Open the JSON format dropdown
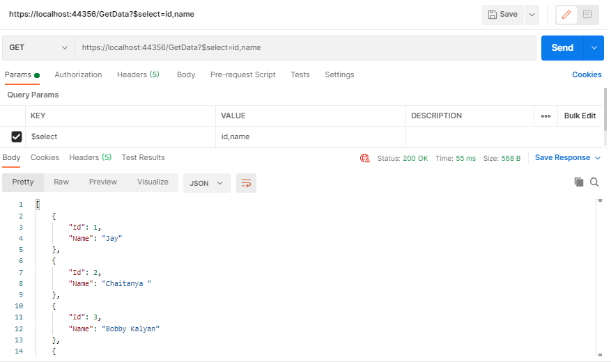 click(x=207, y=183)
